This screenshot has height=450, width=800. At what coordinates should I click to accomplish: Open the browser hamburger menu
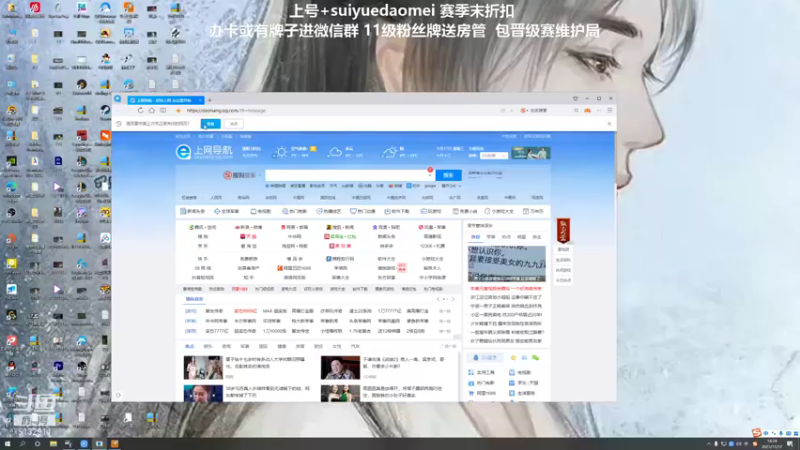610,110
